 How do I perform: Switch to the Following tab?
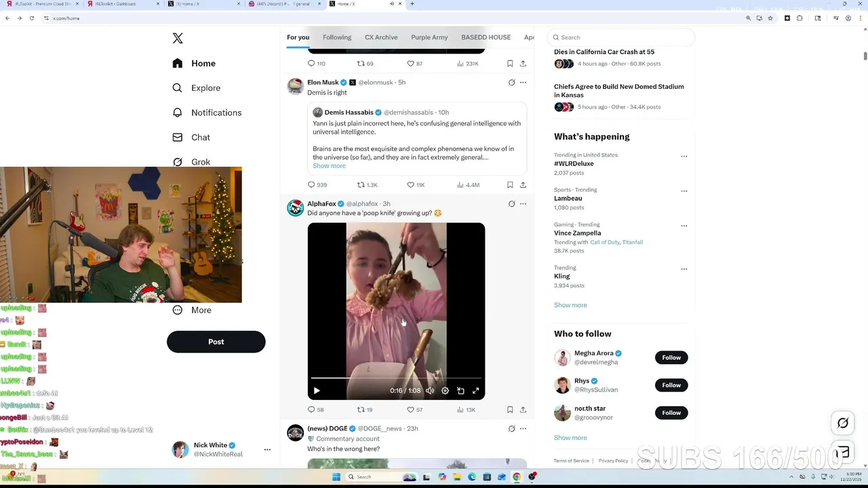337,37
